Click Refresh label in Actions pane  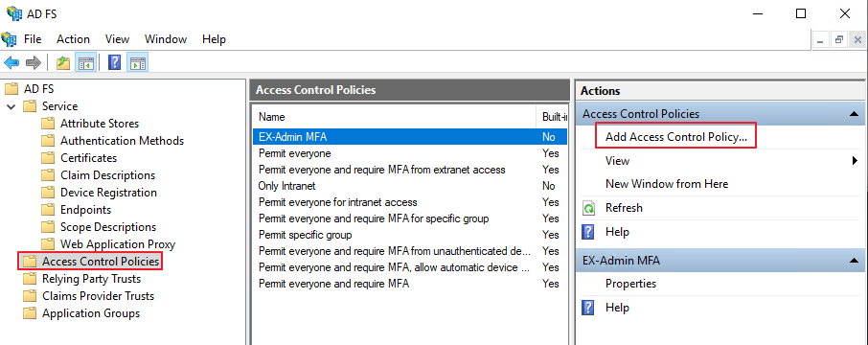click(624, 208)
